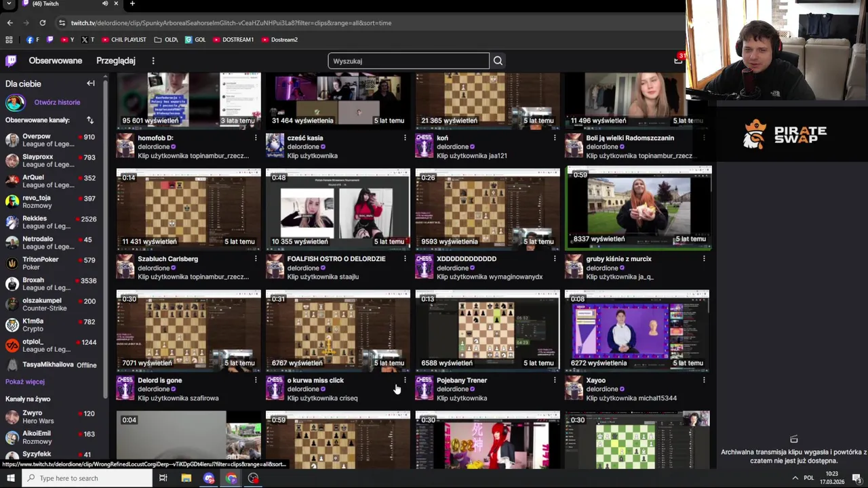
Task: Play the Szabluch Carlsberg clip thumbnail
Action: tap(189, 209)
